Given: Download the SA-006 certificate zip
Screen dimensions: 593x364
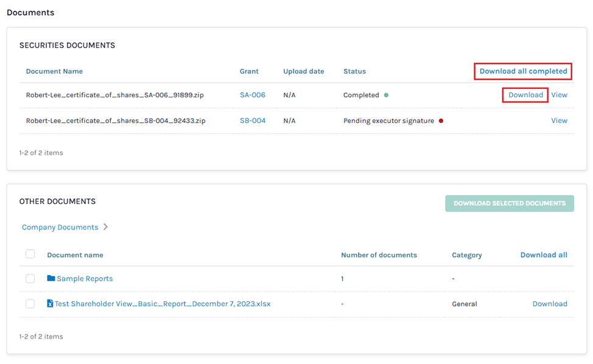Looking at the screenshot, I should [x=525, y=95].
